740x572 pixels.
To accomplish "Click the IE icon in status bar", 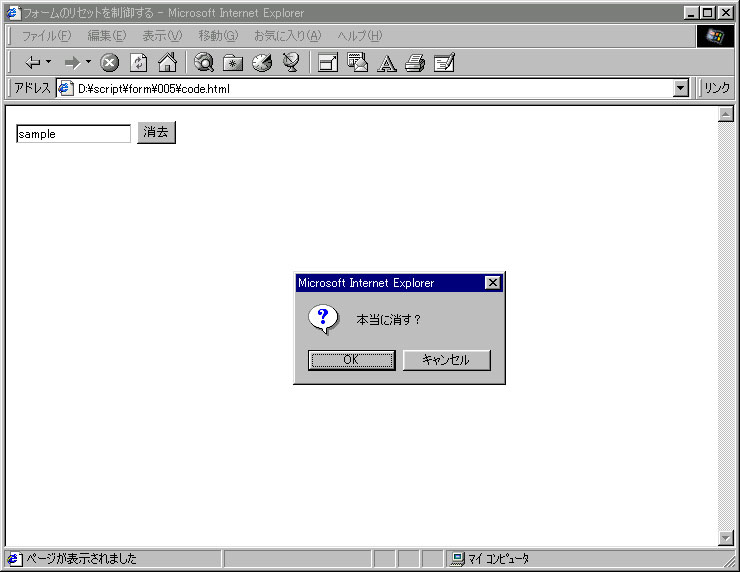I will coord(14,559).
